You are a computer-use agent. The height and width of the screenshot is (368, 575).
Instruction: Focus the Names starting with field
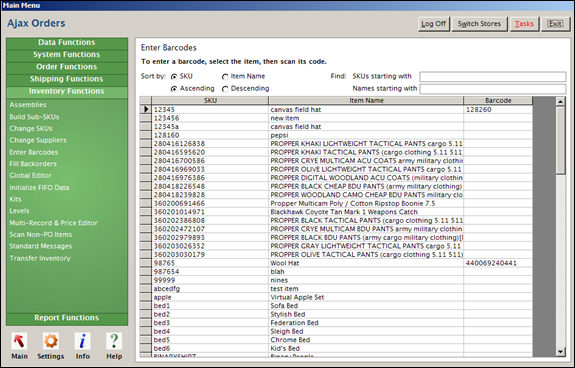(x=492, y=89)
